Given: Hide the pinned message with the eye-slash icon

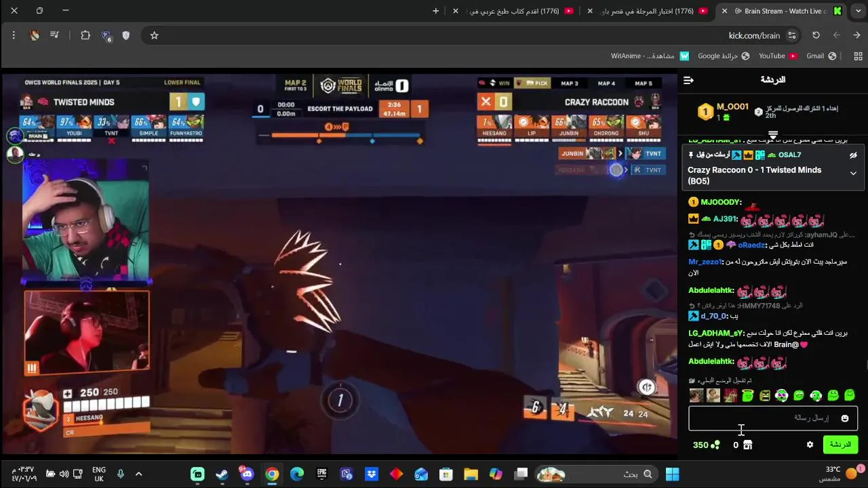Looking at the screenshot, I should coord(853,155).
